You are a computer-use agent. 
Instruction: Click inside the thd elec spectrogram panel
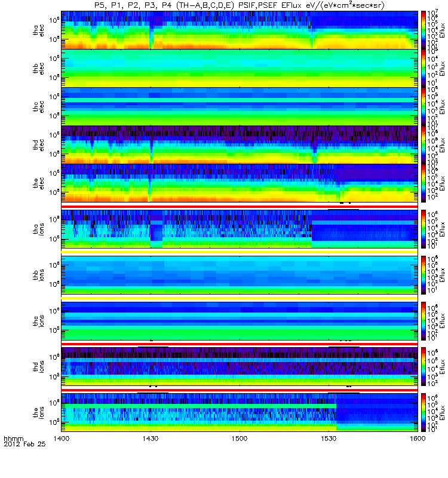(x=240, y=145)
